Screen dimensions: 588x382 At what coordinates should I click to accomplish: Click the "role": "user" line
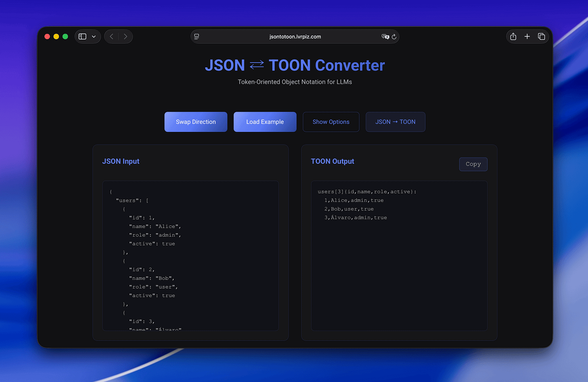153,287
